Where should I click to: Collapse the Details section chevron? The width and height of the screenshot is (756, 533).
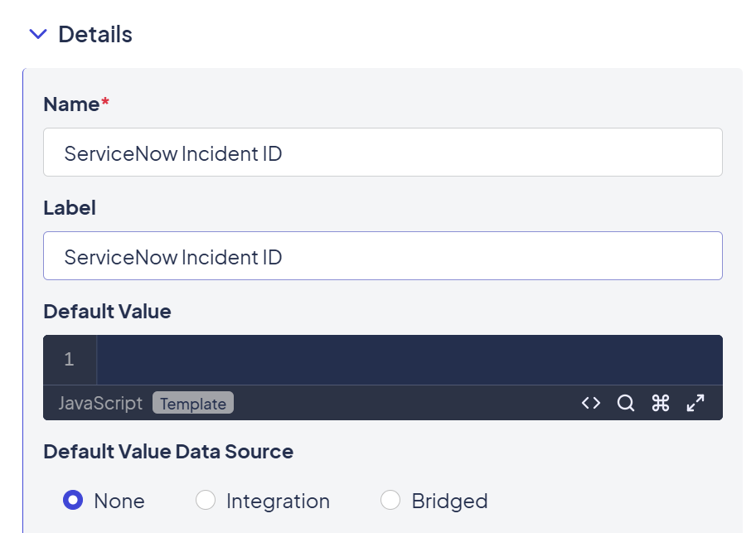point(38,35)
